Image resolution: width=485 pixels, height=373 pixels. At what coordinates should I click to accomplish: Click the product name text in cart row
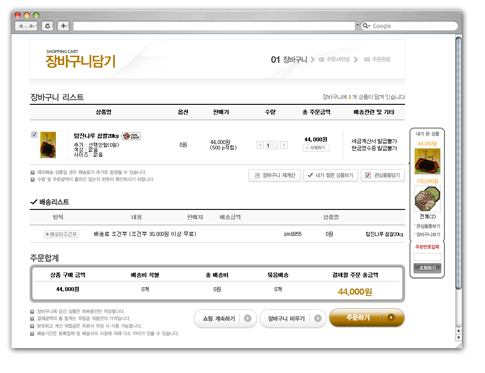[96, 136]
